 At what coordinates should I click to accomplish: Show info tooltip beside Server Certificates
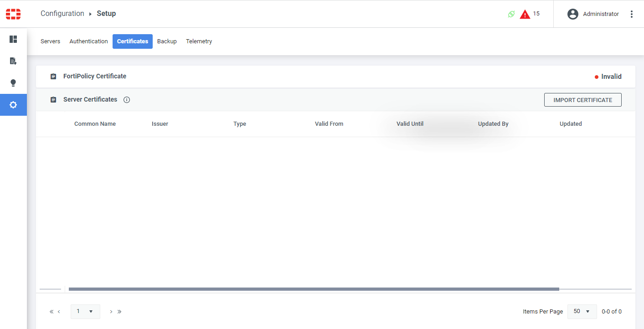pyautogui.click(x=127, y=100)
